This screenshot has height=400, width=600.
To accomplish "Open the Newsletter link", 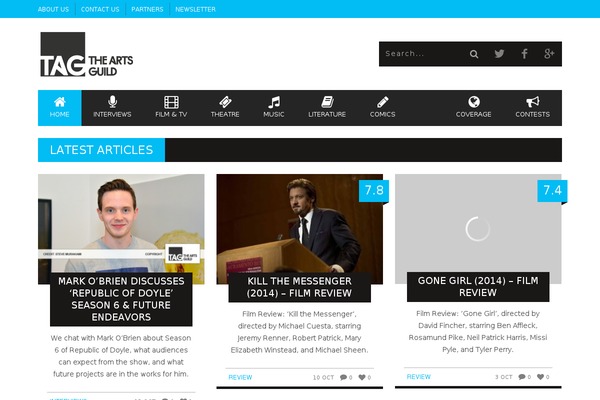I will [x=196, y=9].
